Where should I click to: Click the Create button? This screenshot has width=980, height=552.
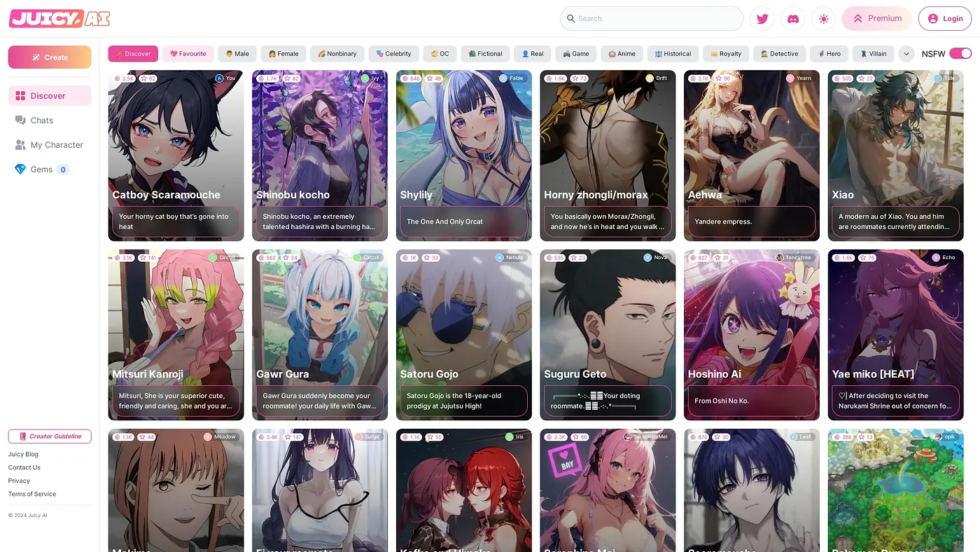point(50,57)
